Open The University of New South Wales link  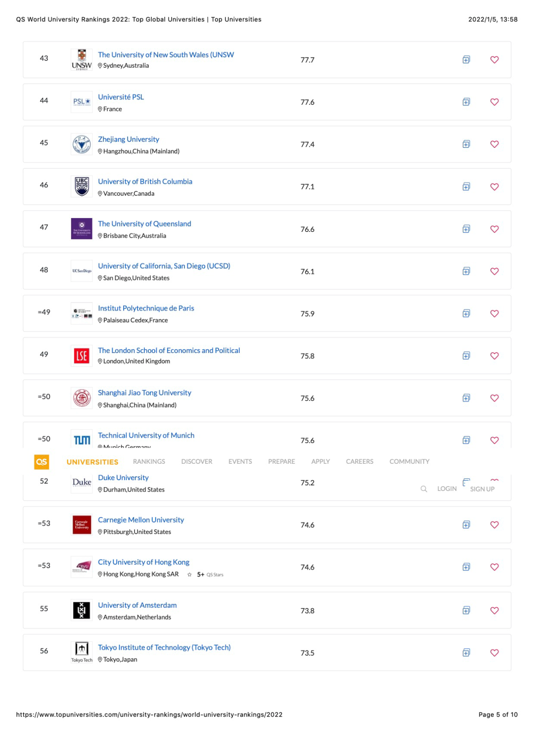pyautogui.click(x=166, y=55)
